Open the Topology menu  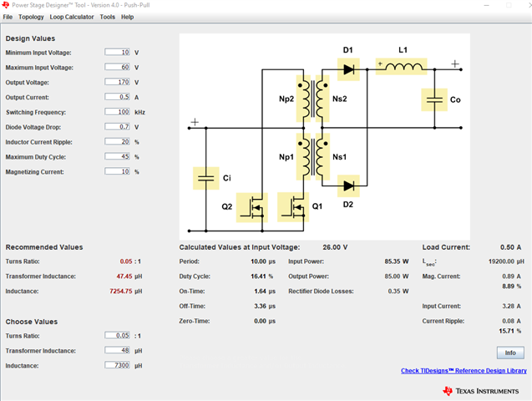click(31, 17)
